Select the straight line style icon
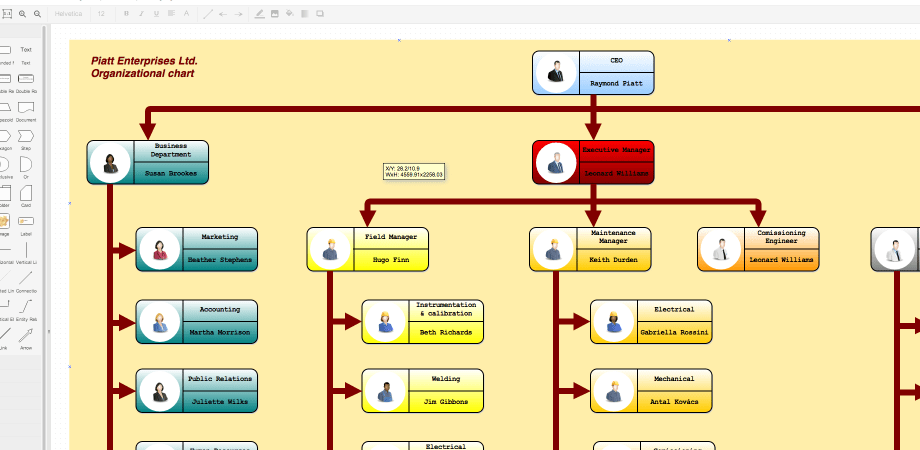This screenshot has width=920, height=450. [208, 13]
